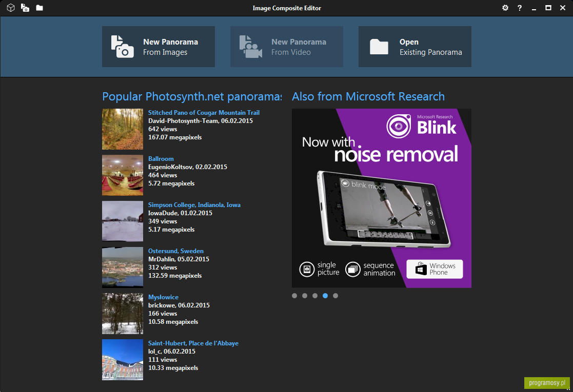The image size is (573, 392).
Task: Select the fourth highlighted carousel dot
Action: tap(325, 296)
